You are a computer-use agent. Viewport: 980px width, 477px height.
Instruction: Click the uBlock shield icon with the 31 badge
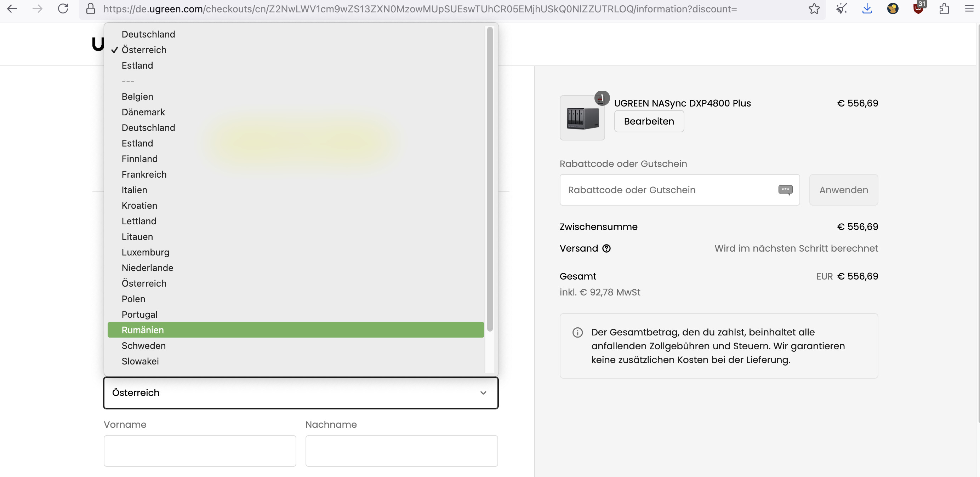click(x=918, y=9)
